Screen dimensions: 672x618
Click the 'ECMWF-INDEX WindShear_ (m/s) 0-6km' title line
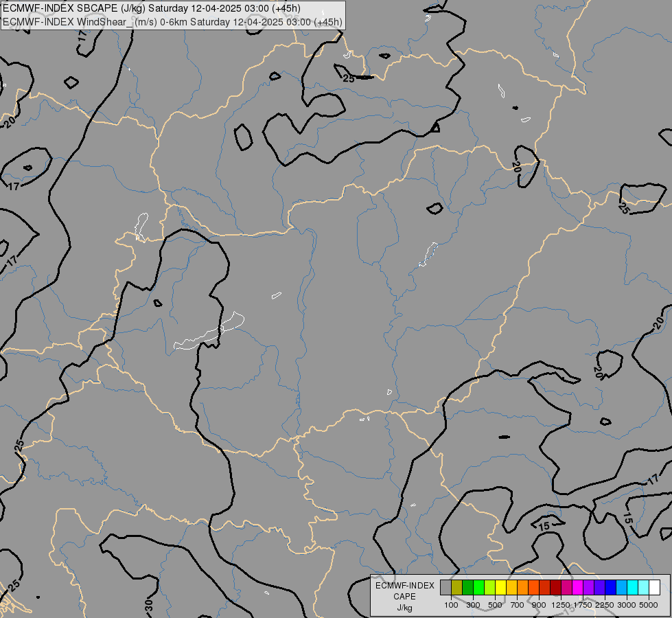172,22
